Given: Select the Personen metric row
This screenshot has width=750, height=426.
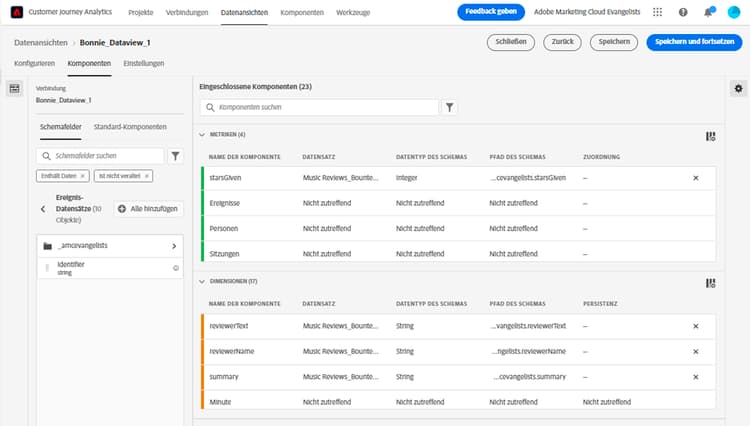Looking at the screenshot, I should tap(459, 229).
